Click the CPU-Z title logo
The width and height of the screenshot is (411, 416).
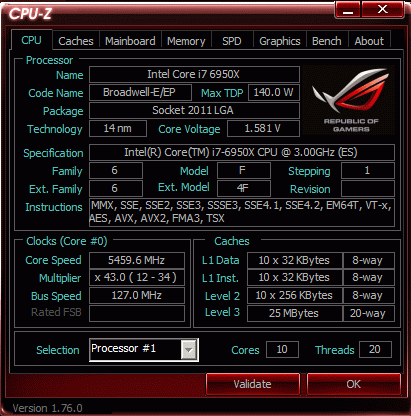click(x=31, y=14)
